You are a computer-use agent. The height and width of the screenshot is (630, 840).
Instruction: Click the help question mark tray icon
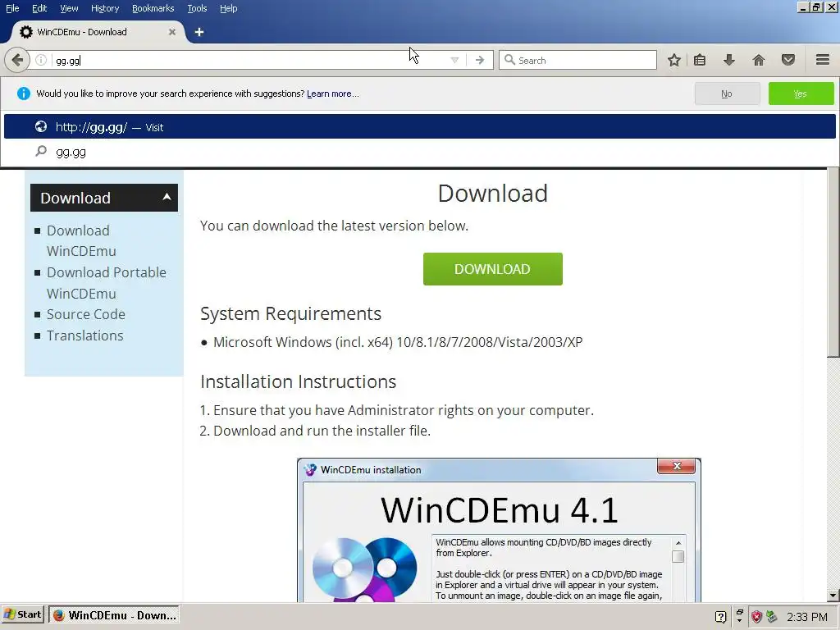(x=720, y=617)
